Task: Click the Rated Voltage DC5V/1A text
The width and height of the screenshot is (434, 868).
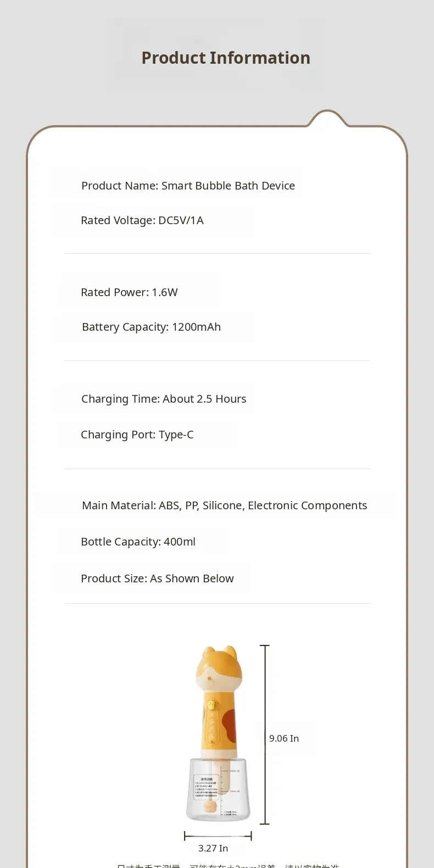Action: 142,220
